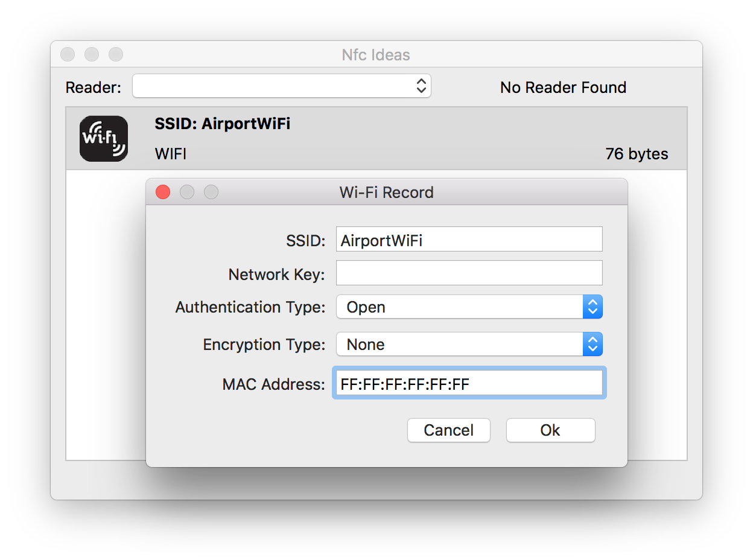
Task: Click the blue arrows of Encryption Type selector
Action: [593, 345]
